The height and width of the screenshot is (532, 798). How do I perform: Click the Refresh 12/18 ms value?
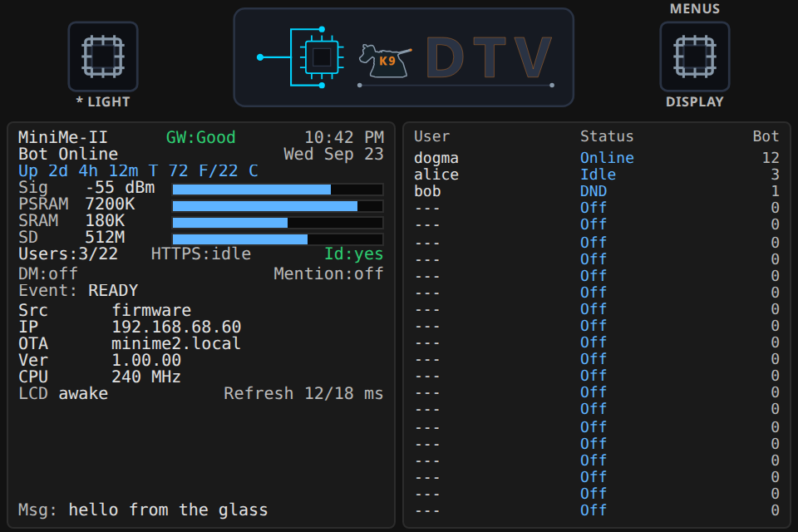pos(303,394)
